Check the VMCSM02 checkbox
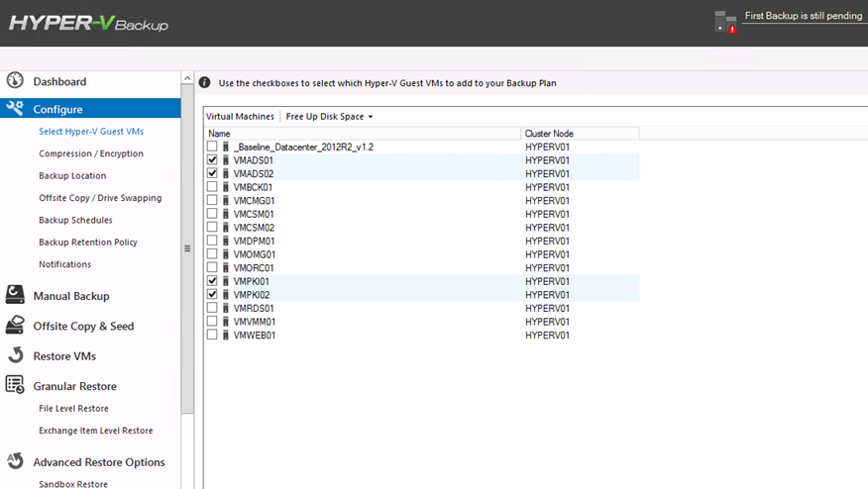This screenshot has height=489, width=868. (212, 227)
